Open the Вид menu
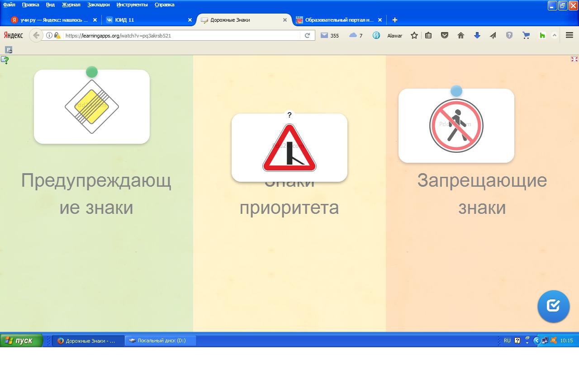Viewport: 579px width, 392px height. [x=50, y=5]
